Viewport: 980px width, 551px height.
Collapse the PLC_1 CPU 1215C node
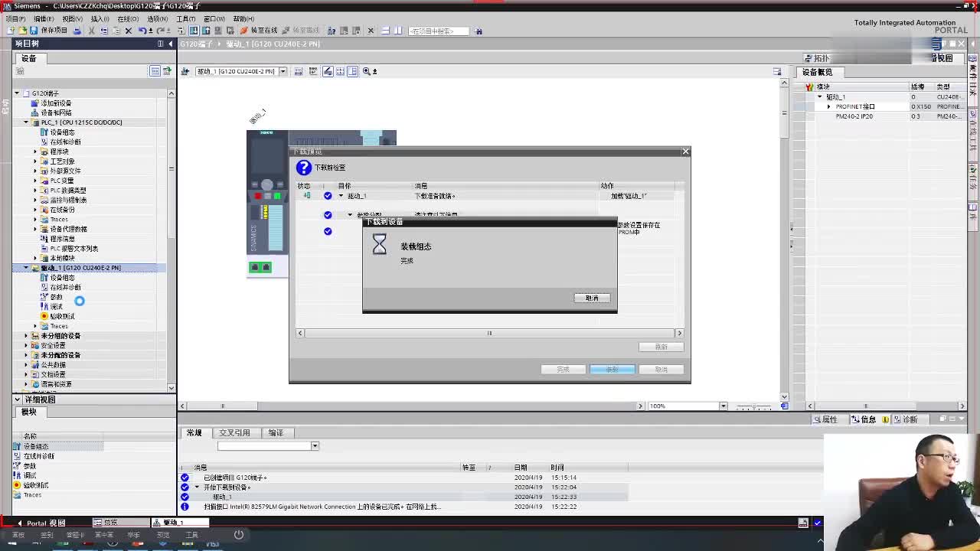tap(26, 122)
